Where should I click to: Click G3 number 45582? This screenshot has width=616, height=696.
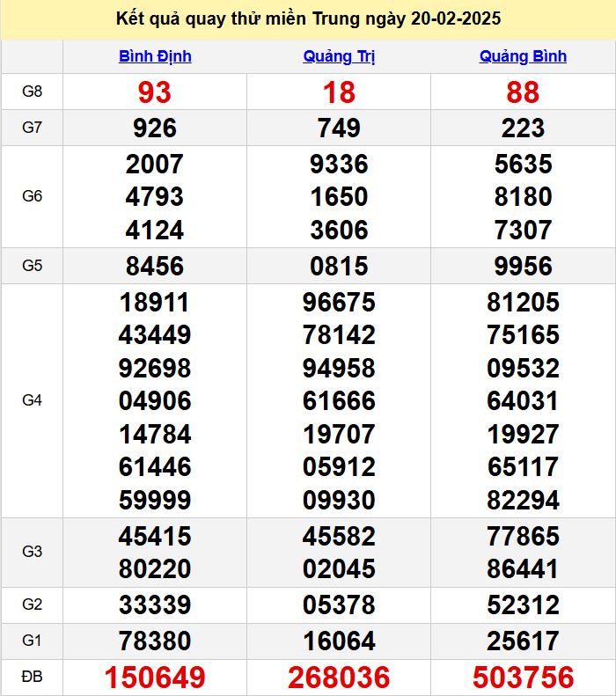(x=339, y=536)
